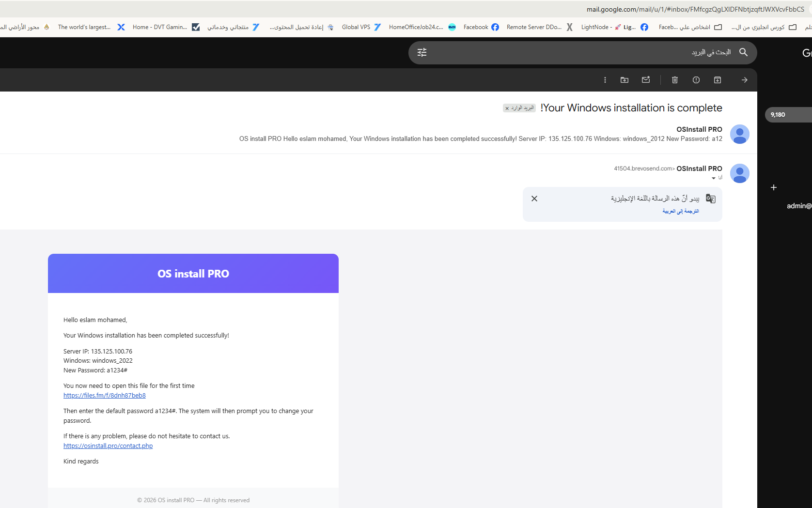Screen dimensions: 812x508
Task: Open the second OSInstall PRO sender avatar
Action: (x=739, y=173)
